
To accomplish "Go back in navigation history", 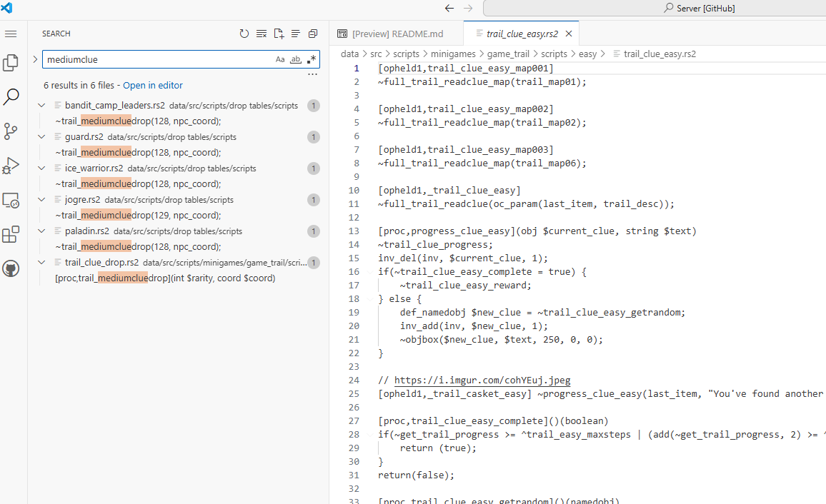I will click(x=449, y=8).
